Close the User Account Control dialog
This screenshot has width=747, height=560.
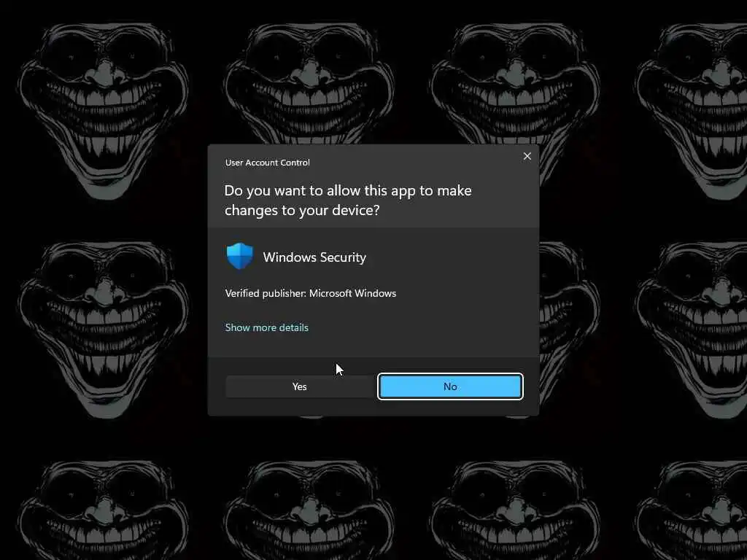point(527,156)
